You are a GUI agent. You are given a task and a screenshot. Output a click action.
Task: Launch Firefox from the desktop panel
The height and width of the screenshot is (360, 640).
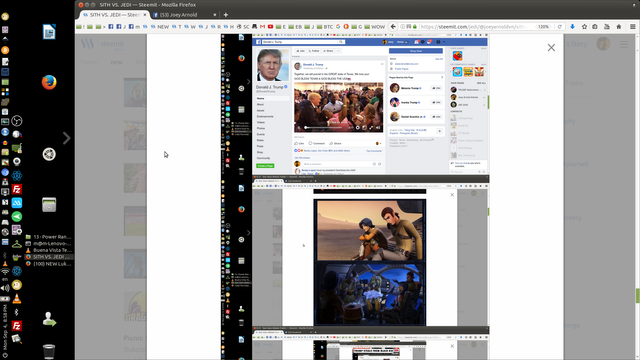pos(49,82)
